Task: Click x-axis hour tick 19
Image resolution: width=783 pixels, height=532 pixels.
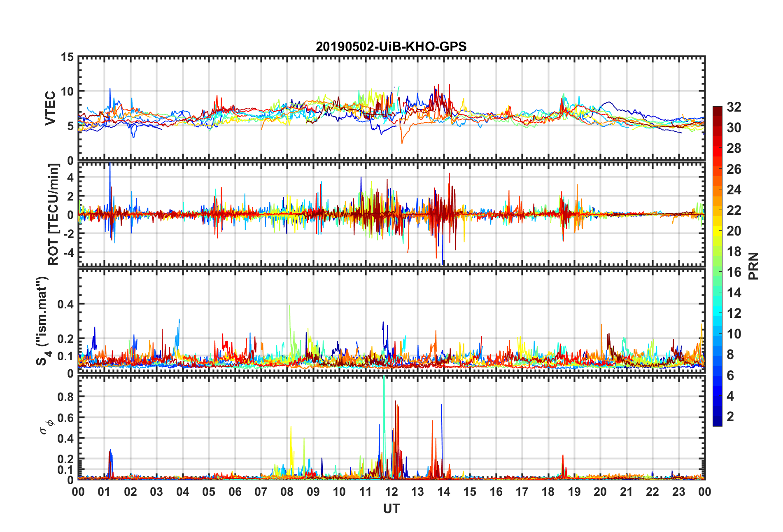Action: [574, 492]
